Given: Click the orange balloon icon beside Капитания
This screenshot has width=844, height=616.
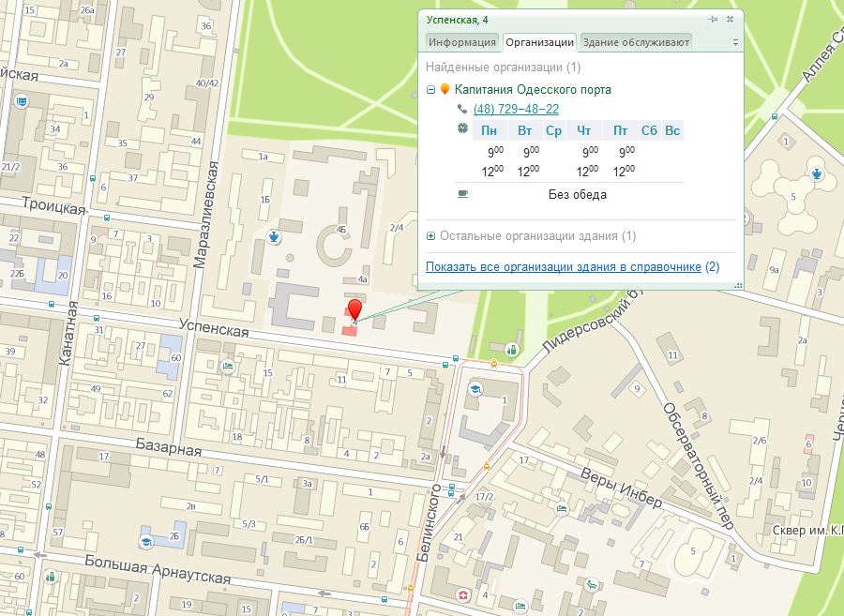Looking at the screenshot, I should point(445,89).
